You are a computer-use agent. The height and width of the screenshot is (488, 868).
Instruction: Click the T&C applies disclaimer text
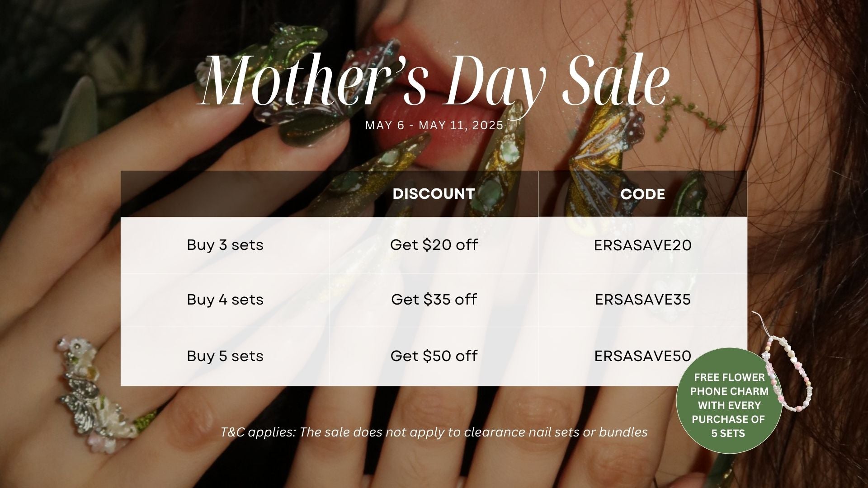tap(434, 432)
